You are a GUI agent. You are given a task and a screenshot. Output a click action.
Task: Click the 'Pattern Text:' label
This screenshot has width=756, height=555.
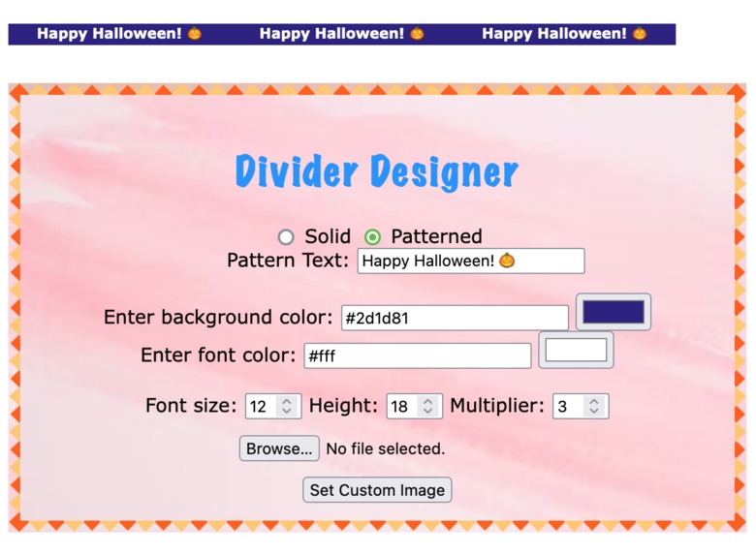tap(288, 261)
